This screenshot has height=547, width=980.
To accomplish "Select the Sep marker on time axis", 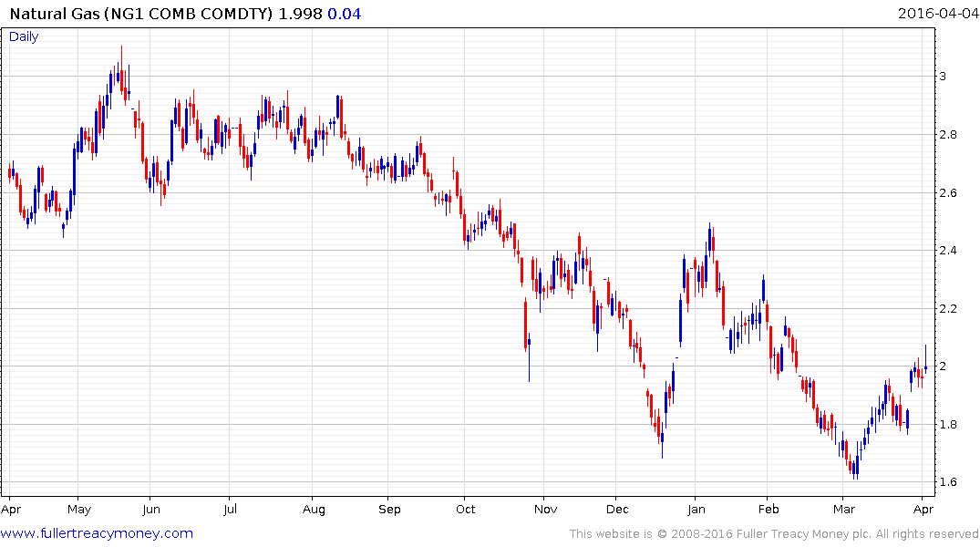I will pyautogui.click(x=389, y=509).
